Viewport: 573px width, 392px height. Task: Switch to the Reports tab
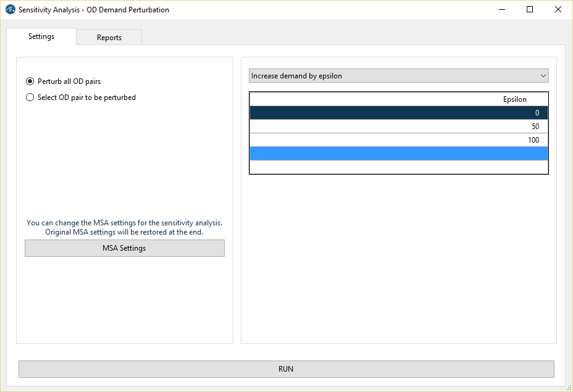(109, 38)
